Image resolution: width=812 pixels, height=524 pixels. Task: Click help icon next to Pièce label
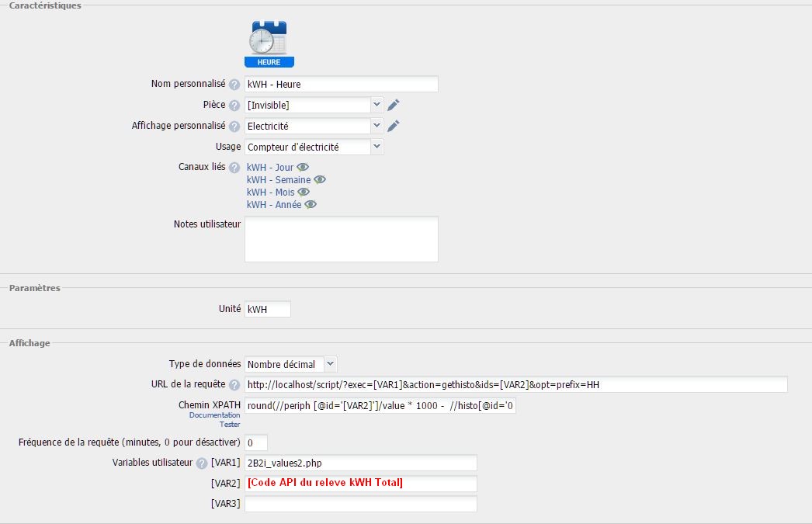pos(234,105)
